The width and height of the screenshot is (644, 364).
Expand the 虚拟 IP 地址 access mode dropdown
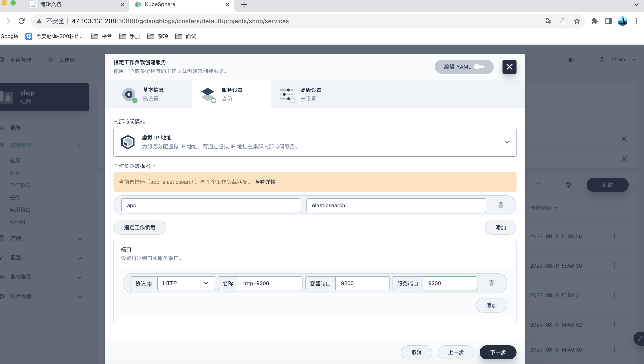pyautogui.click(x=315, y=142)
